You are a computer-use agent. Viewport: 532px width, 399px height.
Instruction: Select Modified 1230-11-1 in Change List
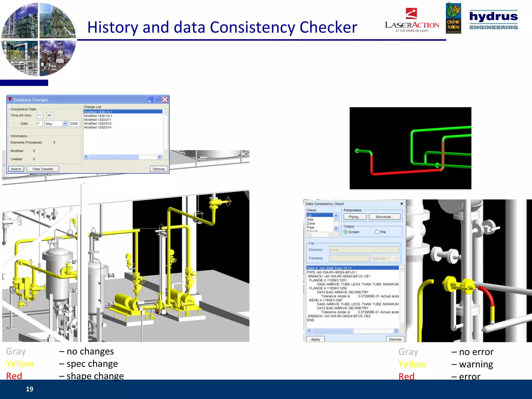[123, 112]
